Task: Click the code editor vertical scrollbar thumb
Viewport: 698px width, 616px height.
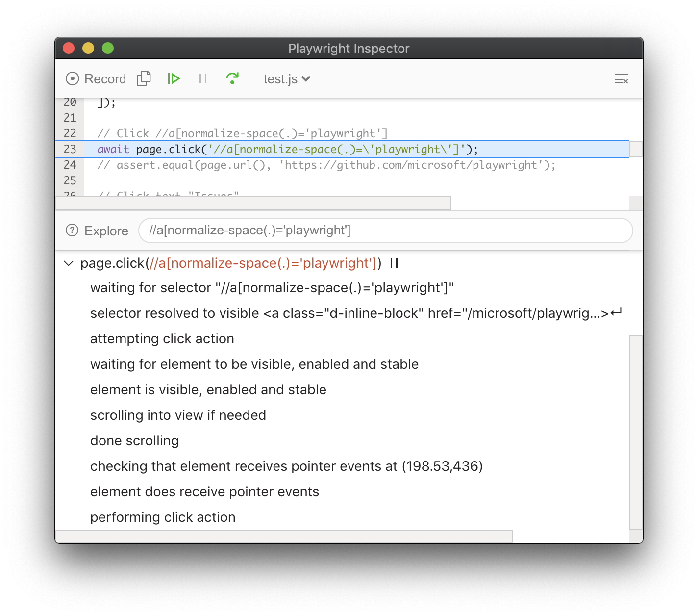Action: pyautogui.click(x=636, y=149)
